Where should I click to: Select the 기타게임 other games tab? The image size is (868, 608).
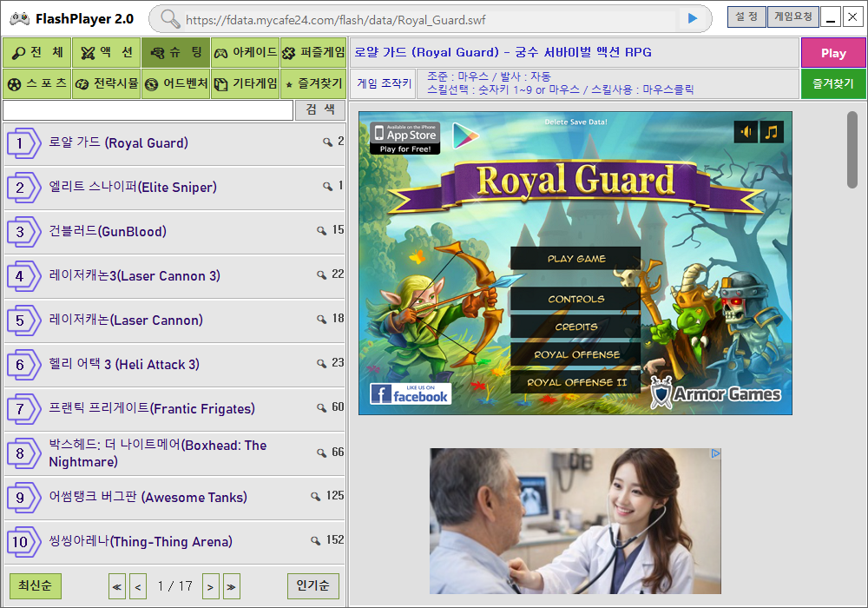[x=246, y=83]
